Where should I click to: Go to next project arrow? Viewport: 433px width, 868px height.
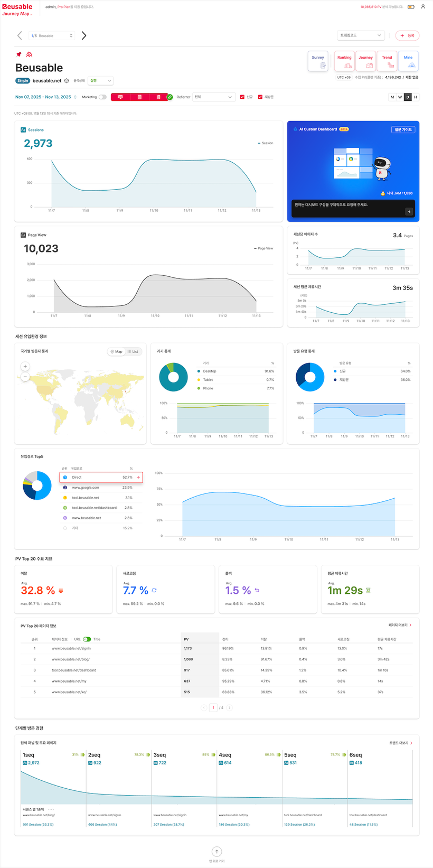point(84,35)
